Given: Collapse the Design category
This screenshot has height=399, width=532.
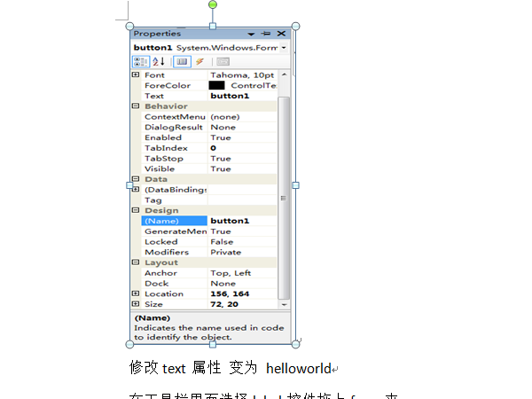Looking at the screenshot, I should tap(136, 211).
